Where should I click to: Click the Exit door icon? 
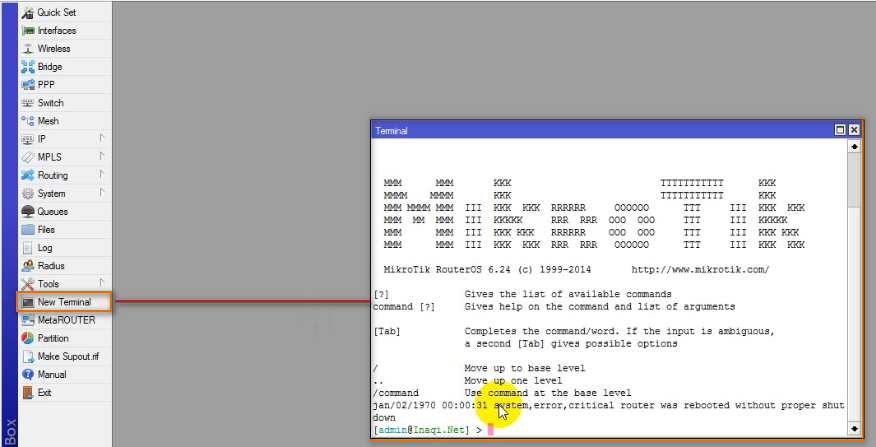coord(27,392)
